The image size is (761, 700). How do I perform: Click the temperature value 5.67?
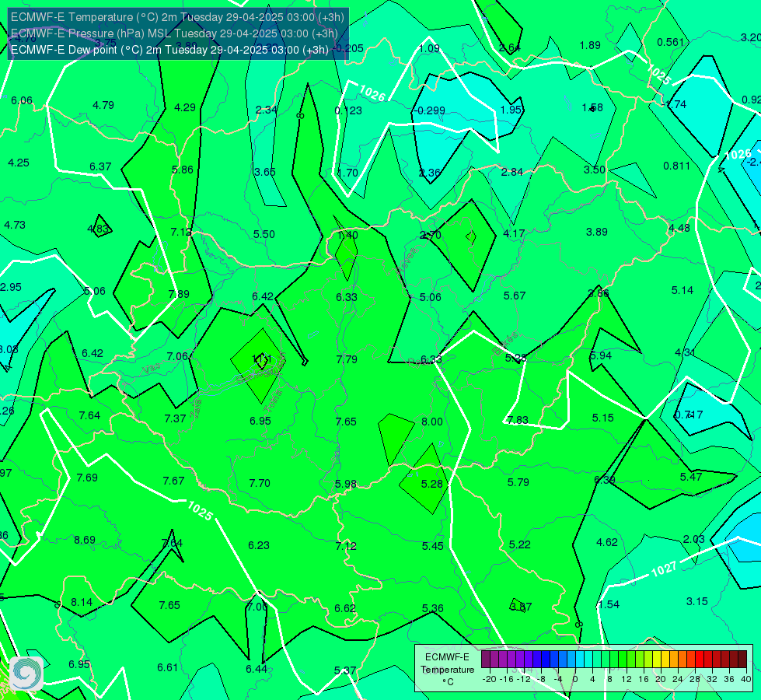(x=515, y=296)
